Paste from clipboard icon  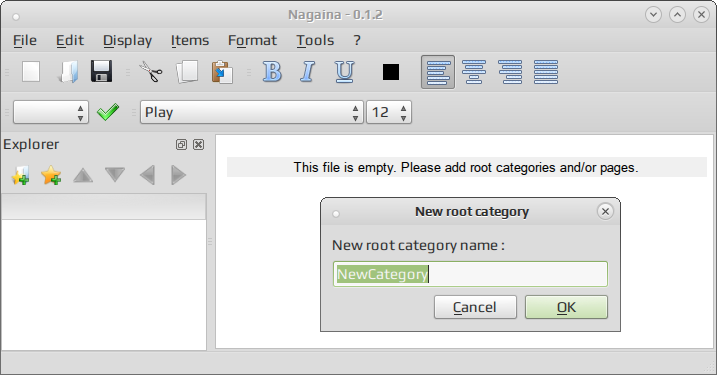(222, 72)
